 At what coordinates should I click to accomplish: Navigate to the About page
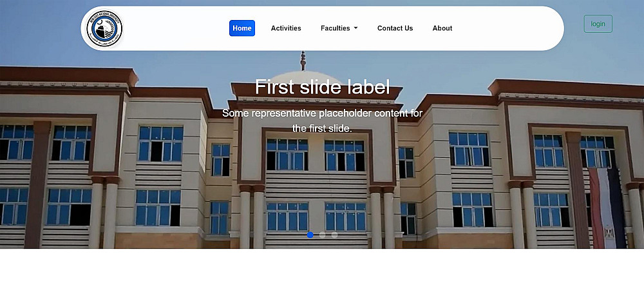point(442,28)
